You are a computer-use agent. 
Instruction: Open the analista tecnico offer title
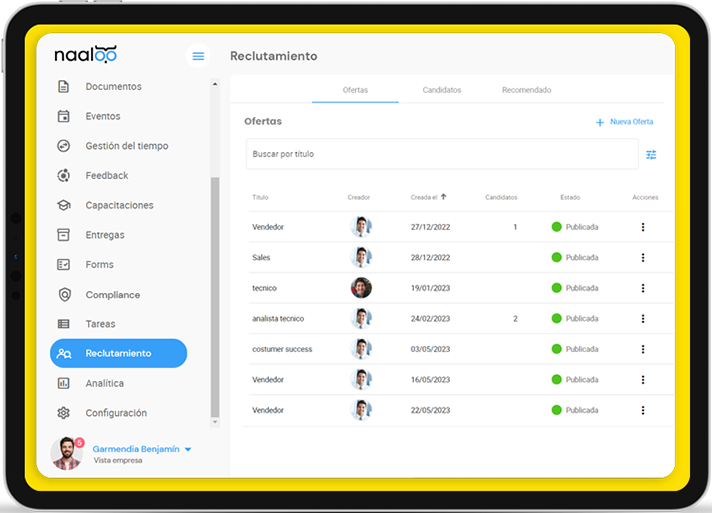[x=278, y=319]
